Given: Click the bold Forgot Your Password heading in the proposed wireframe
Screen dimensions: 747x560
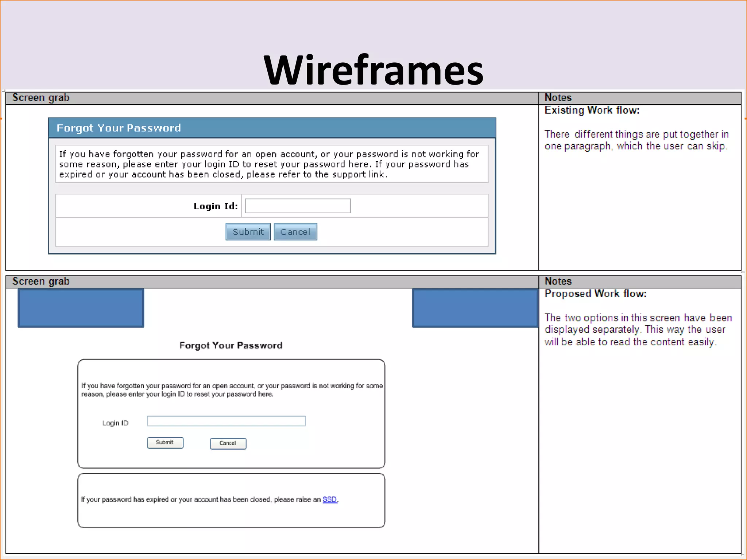Looking at the screenshot, I should point(231,345).
